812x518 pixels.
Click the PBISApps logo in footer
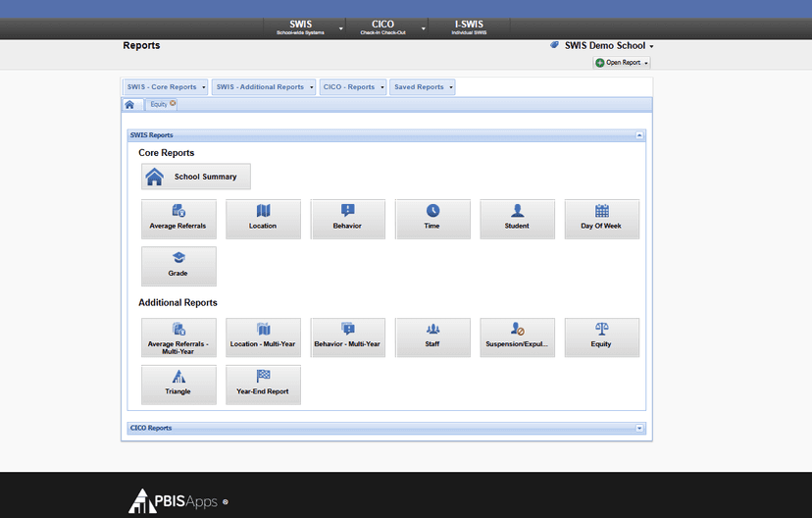click(x=174, y=501)
